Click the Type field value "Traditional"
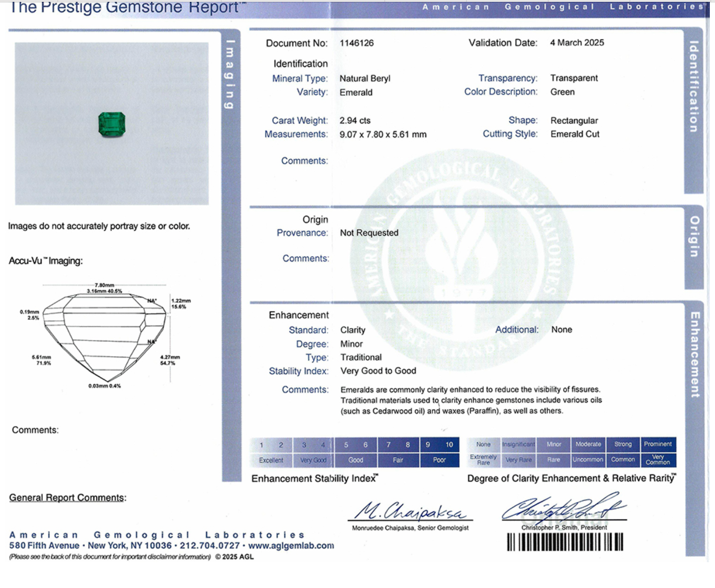Screen dimensions: 715x588 pyautogui.click(x=361, y=357)
